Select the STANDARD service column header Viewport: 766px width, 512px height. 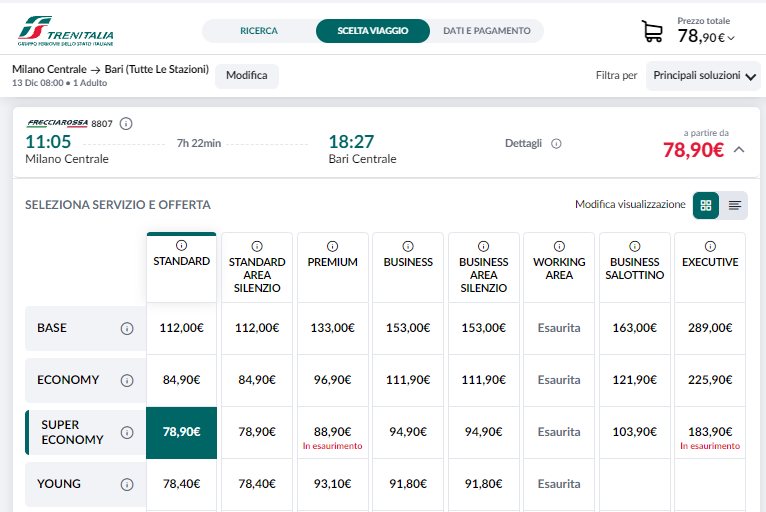click(181, 267)
